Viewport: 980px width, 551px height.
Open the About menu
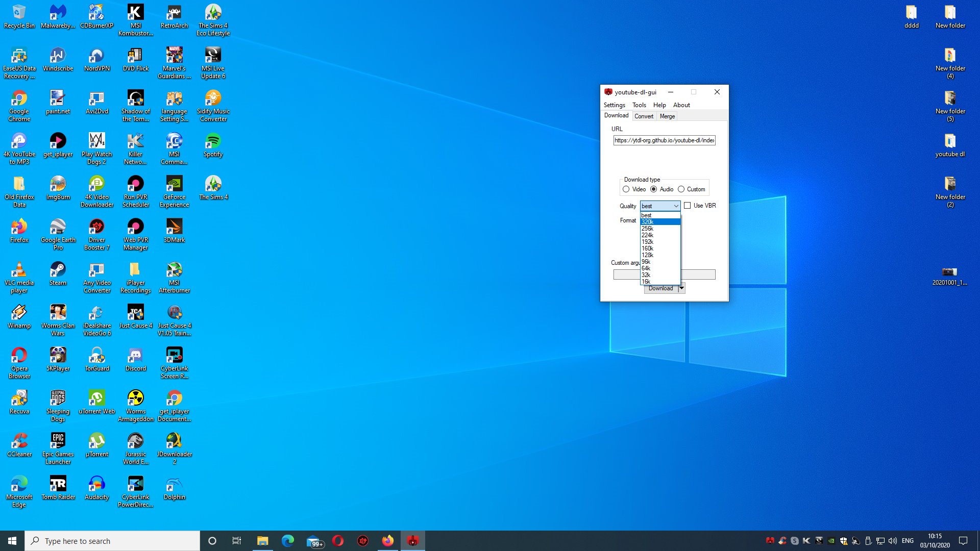point(681,105)
